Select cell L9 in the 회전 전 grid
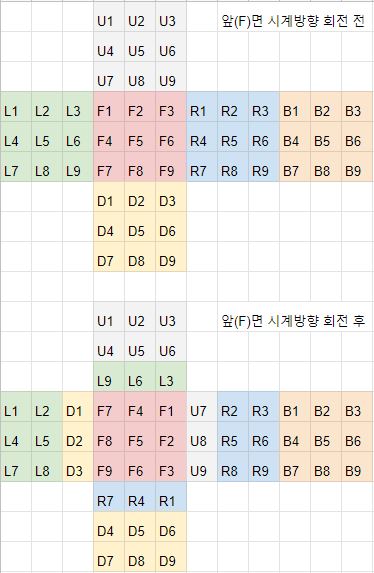The height and width of the screenshot is (573, 374). coord(78,167)
